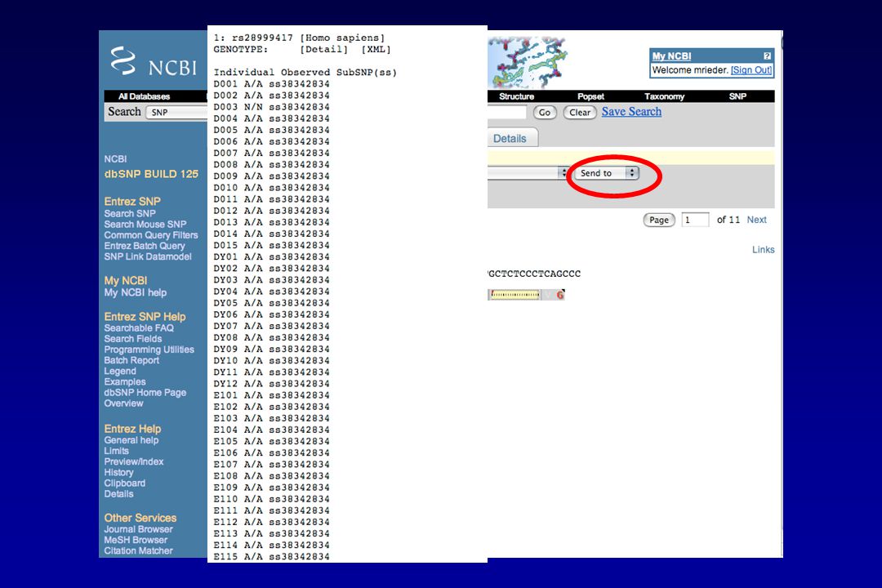
Task: Open Search Fields link
Action: click(133, 339)
